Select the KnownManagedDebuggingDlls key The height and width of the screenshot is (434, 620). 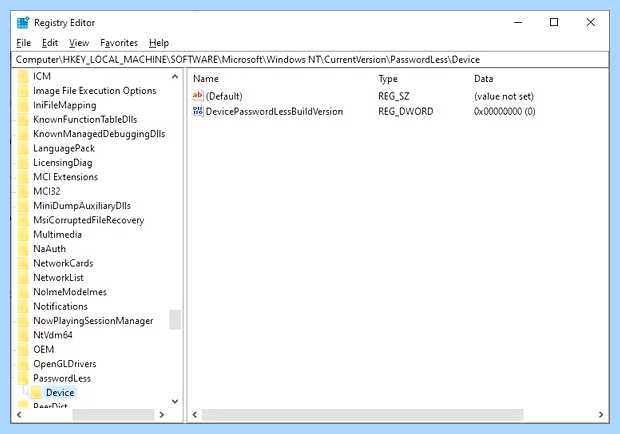[x=99, y=134]
